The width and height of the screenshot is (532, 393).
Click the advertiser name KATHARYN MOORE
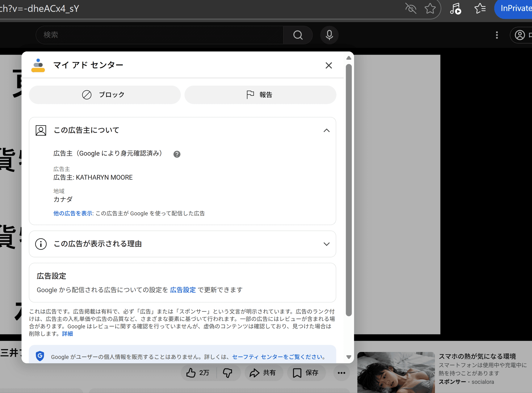[x=104, y=177]
